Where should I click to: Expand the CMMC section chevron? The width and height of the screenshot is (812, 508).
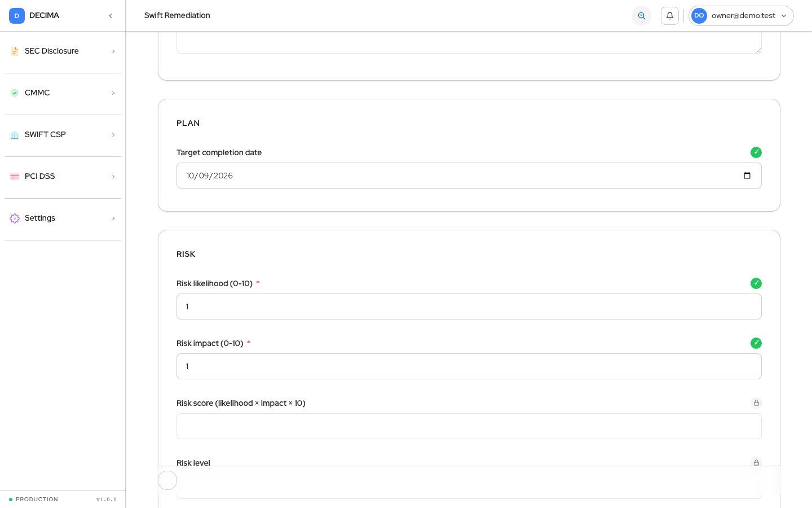click(113, 93)
